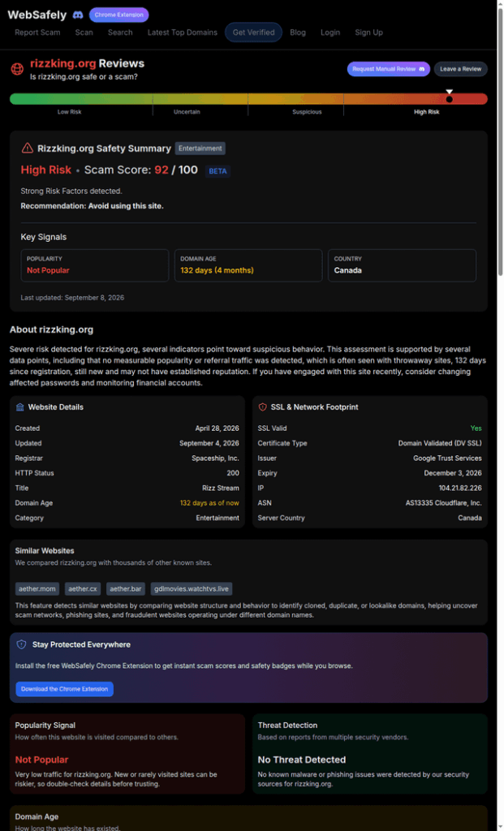Viewport: 504px width, 831px height.
Task: Open similar website aether.mom
Action: [x=37, y=589]
